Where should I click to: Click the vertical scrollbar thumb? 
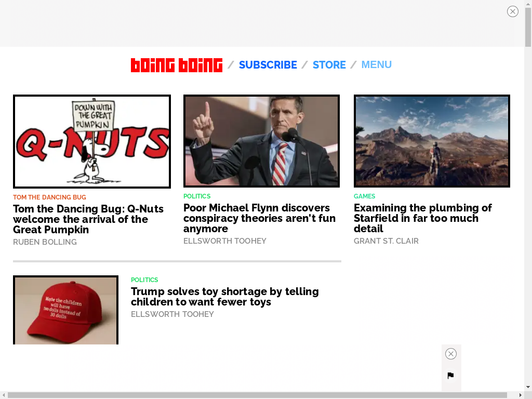(x=528, y=27)
